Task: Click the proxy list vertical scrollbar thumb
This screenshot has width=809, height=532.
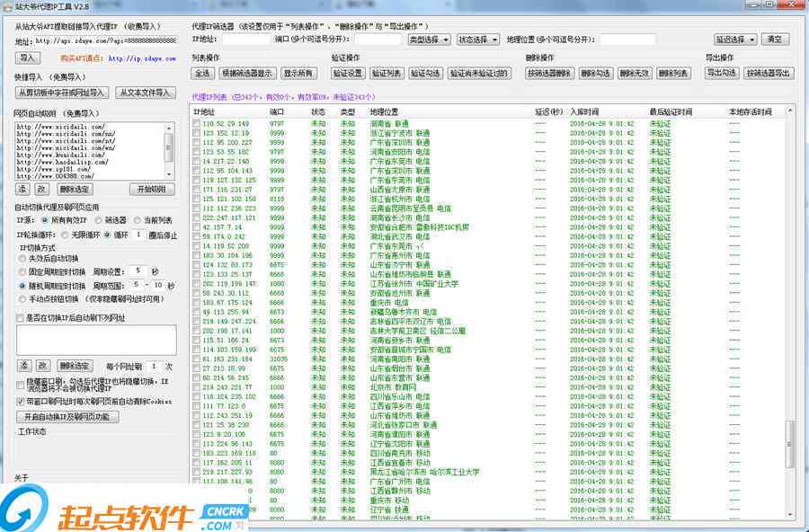Action: 789,444
